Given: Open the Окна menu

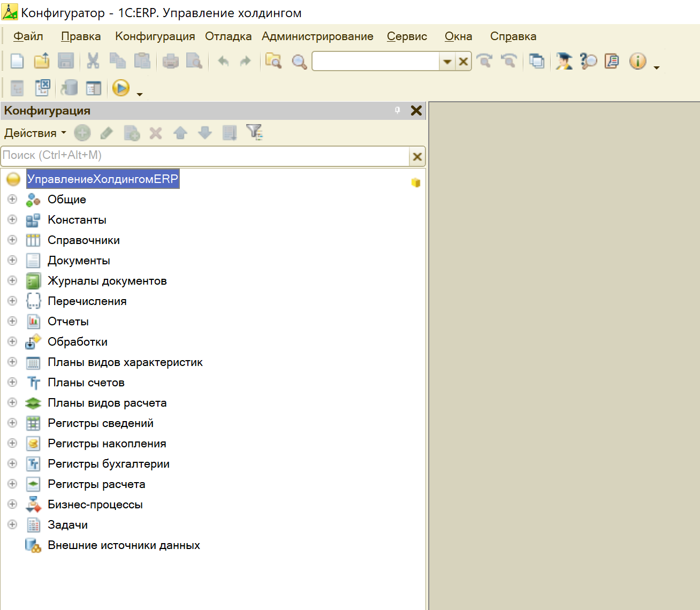Looking at the screenshot, I should point(459,36).
